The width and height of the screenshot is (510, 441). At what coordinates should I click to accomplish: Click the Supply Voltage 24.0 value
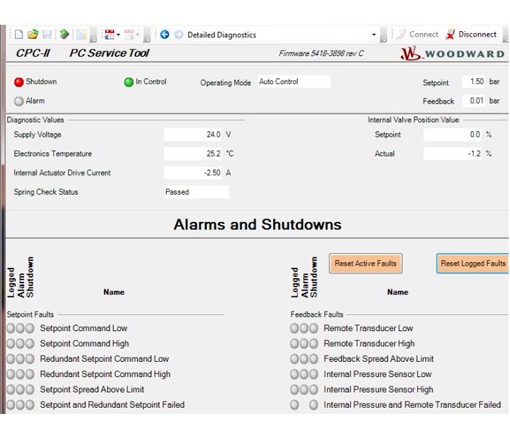(193, 135)
